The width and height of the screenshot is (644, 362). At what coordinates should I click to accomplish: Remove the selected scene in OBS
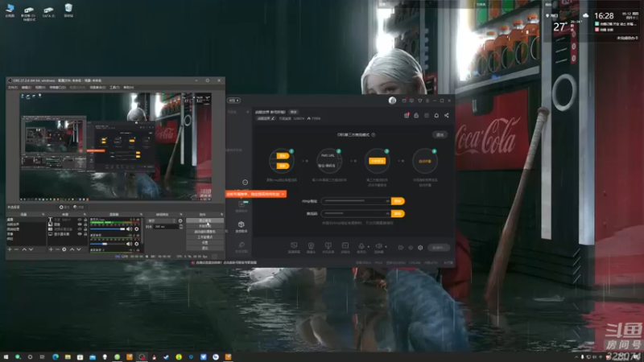point(16,249)
